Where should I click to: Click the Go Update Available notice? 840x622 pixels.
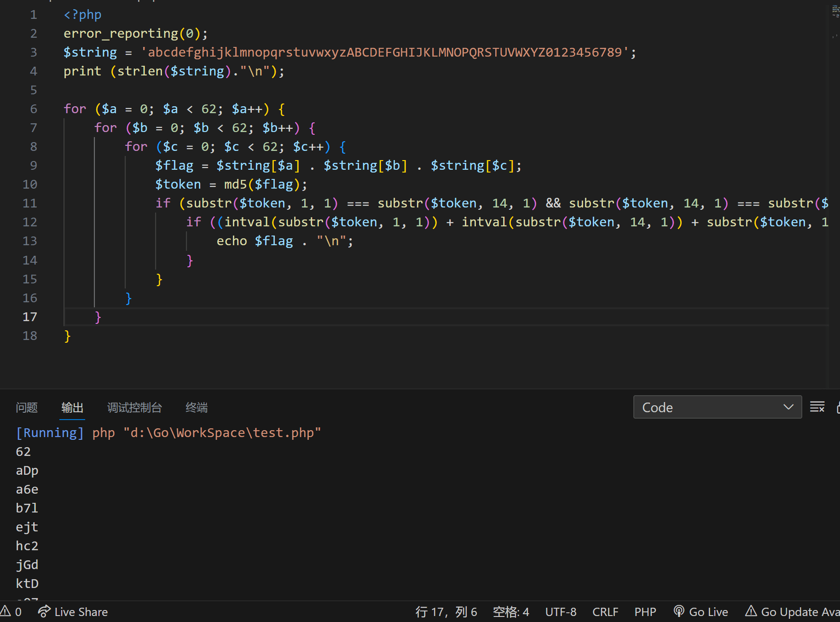click(793, 612)
